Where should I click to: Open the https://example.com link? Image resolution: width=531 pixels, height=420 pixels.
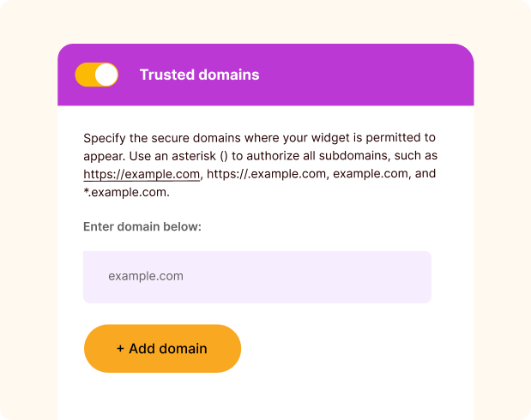142,174
